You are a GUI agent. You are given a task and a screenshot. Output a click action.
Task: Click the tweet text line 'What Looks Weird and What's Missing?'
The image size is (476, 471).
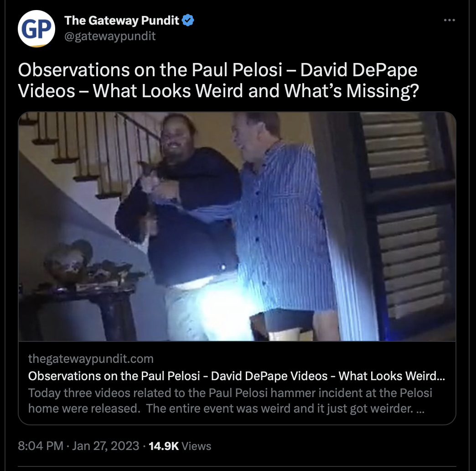256,90
